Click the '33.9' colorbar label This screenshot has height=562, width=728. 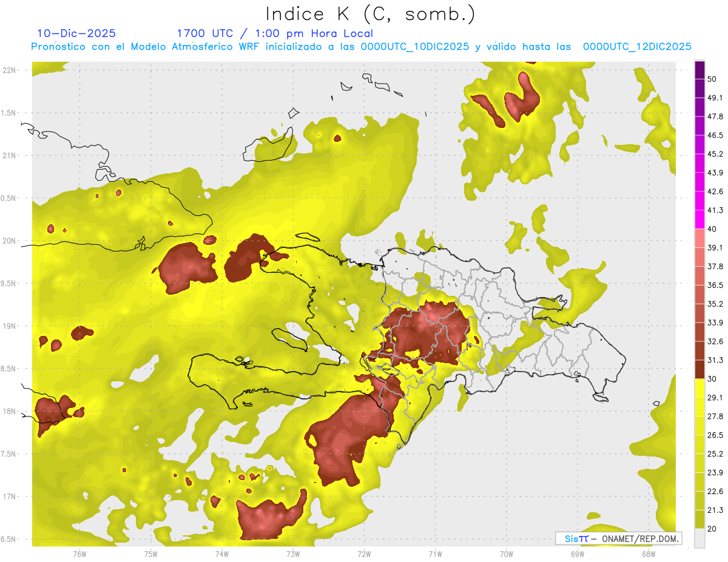(x=715, y=323)
